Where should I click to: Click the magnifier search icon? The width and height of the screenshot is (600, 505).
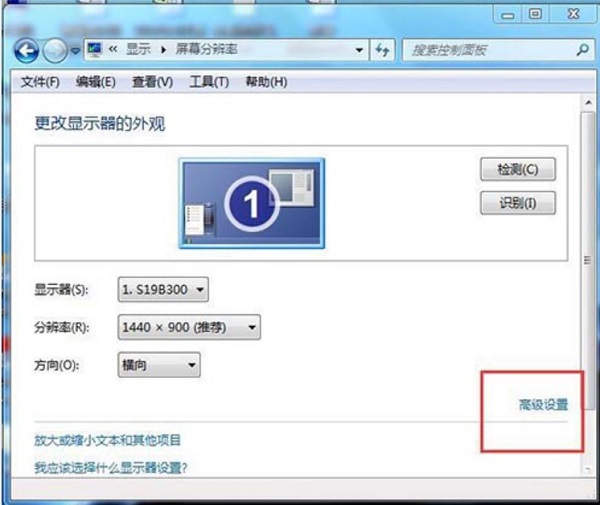pos(582,49)
